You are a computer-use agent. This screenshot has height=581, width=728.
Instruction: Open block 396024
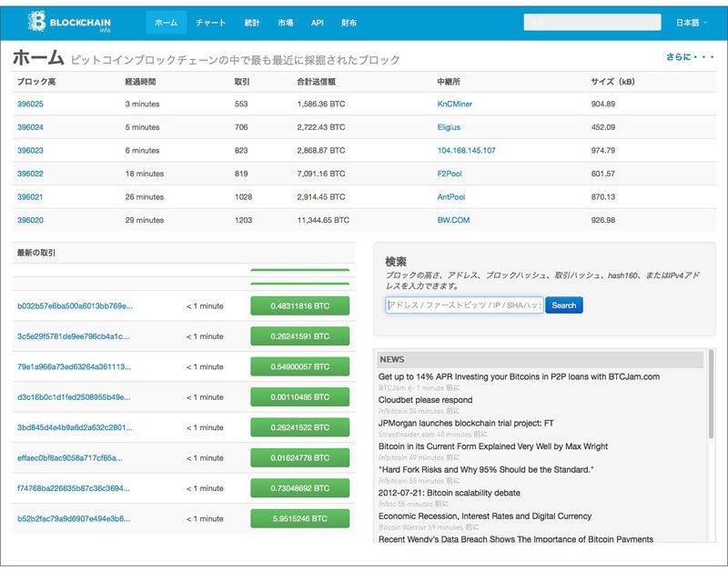pyautogui.click(x=30, y=127)
